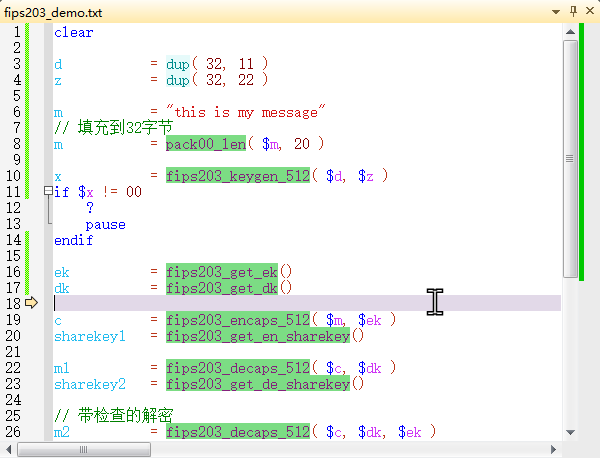Click the fips203_demo.txt title tab
Viewport: 600px width, 458px height.
click(52, 11)
